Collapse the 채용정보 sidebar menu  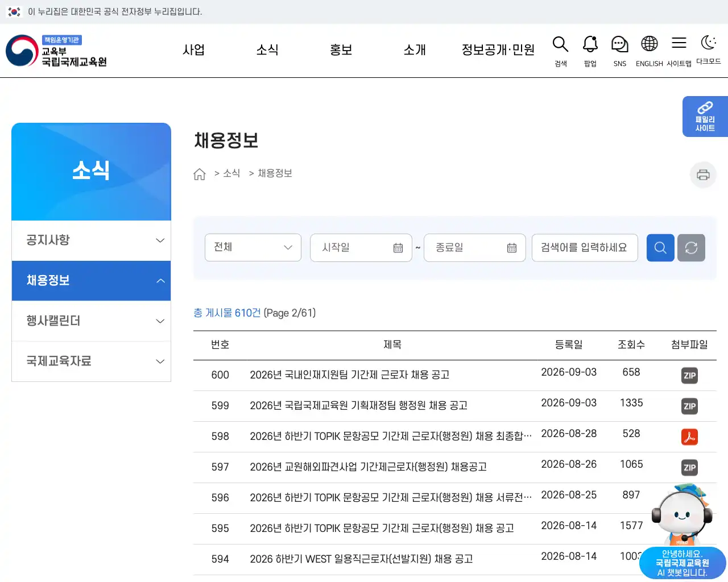point(91,281)
